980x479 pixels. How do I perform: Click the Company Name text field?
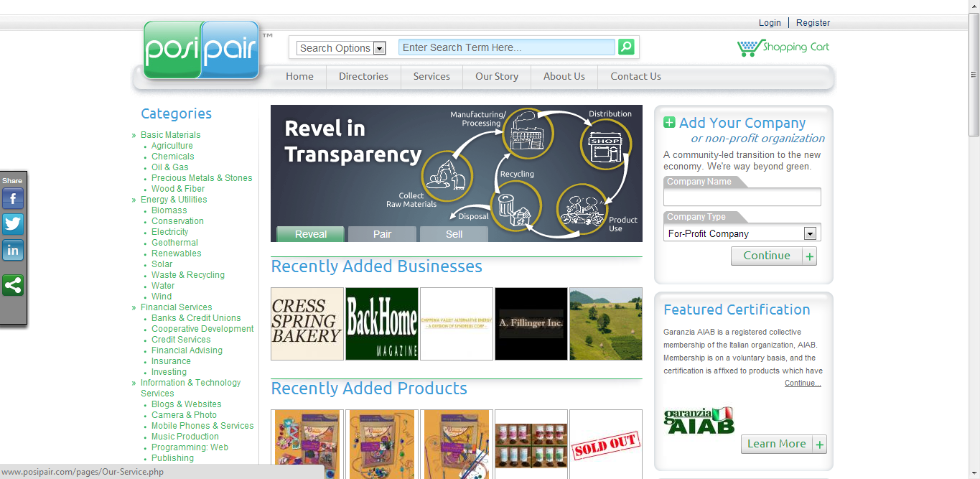point(742,197)
